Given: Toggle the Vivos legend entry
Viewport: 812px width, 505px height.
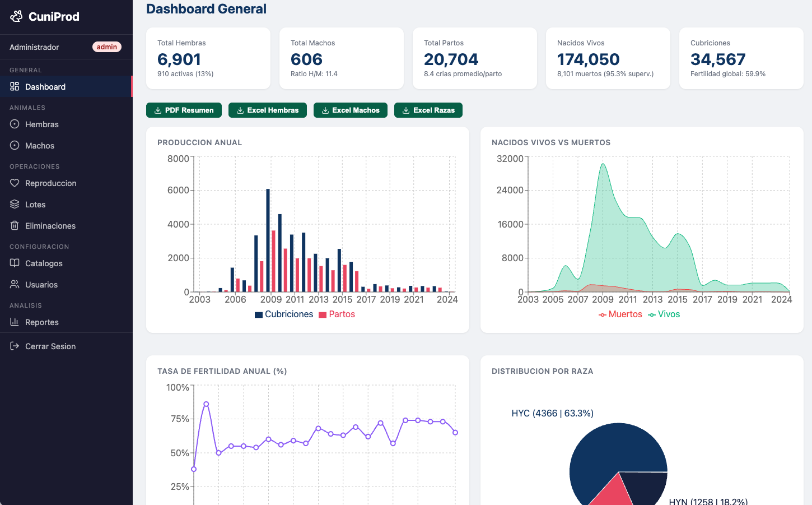Looking at the screenshot, I should (x=664, y=314).
